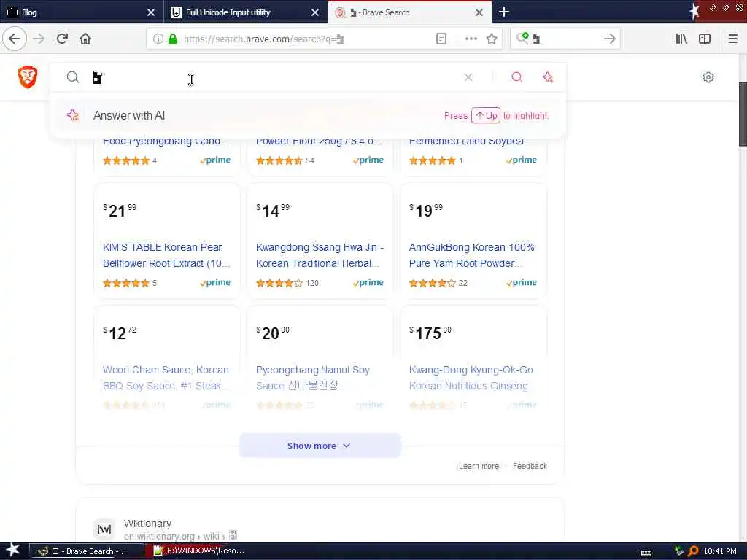Open page actions three-dot menu
This screenshot has width=747, height=560.
tap(471, 39)
